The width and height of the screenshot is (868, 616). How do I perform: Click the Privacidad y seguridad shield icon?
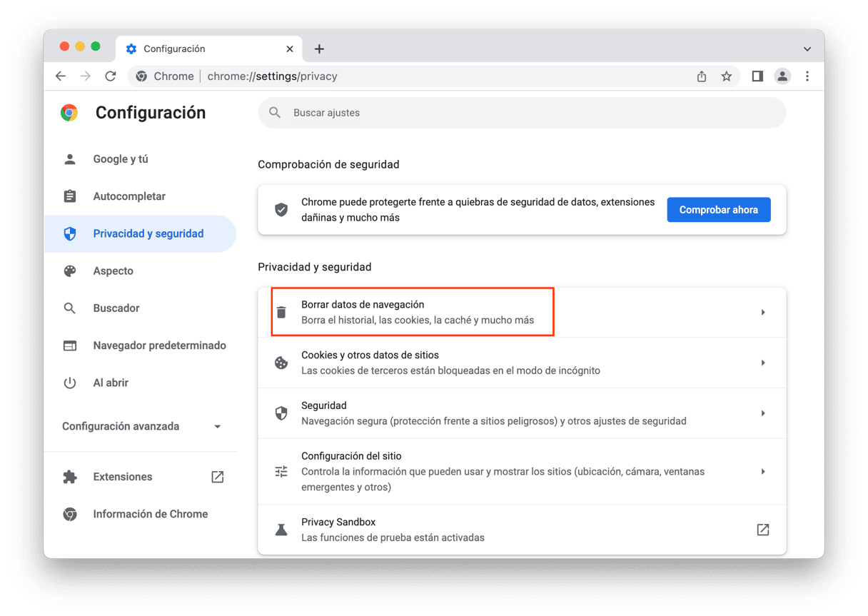(x=70, y=233)
